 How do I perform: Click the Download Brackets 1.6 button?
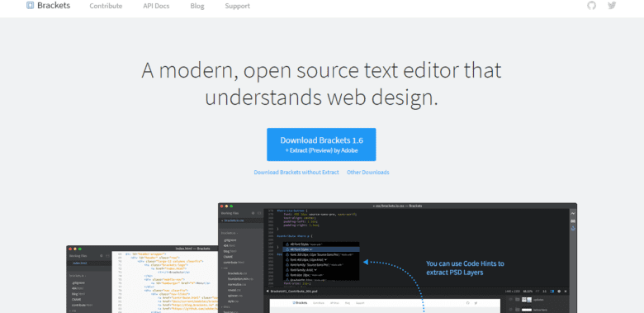(x=322, y=145)
